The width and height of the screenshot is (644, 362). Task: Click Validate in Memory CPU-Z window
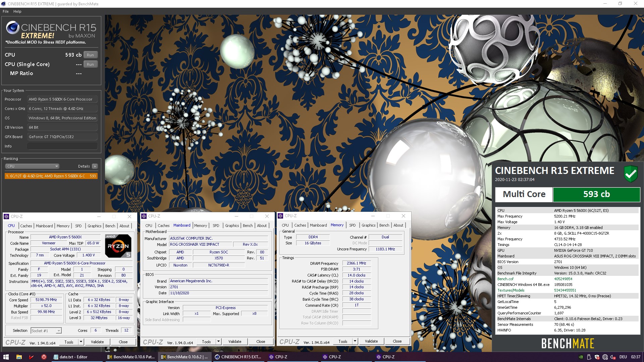pos(371,341)
